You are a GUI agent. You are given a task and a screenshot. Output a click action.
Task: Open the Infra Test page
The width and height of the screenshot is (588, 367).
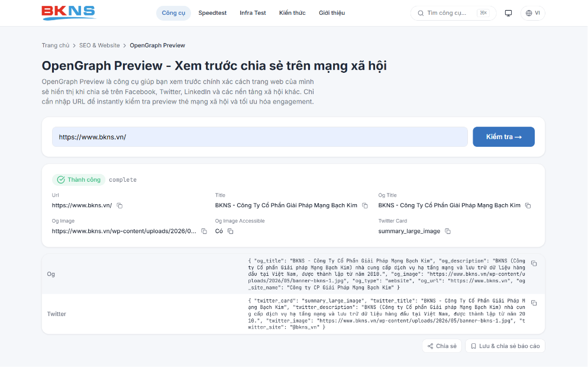253,13
